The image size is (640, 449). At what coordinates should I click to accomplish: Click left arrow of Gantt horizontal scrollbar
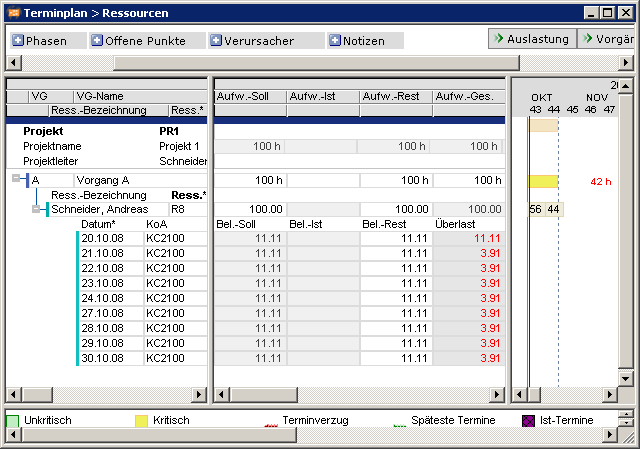tap(519, 394)
